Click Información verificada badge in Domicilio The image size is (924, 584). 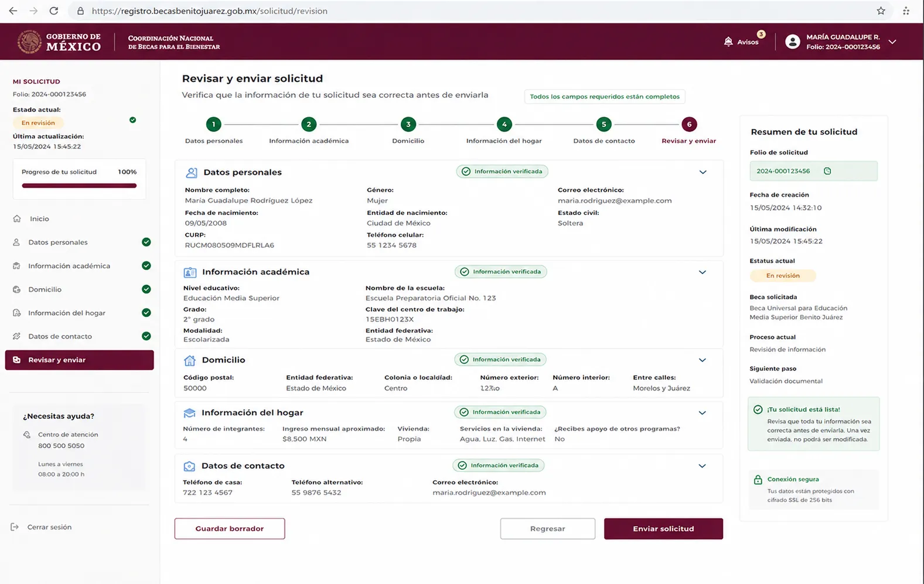500,360
